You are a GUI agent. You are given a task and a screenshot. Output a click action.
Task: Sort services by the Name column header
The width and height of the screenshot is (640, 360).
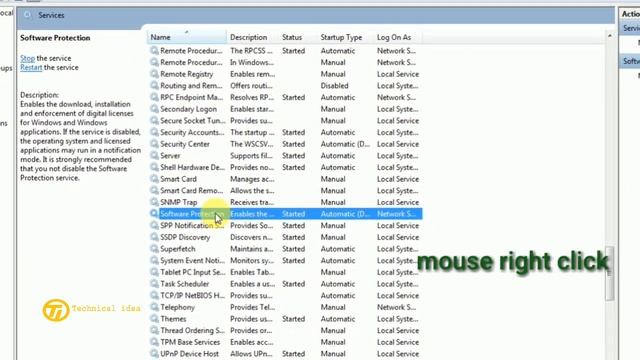coord(187,37)
